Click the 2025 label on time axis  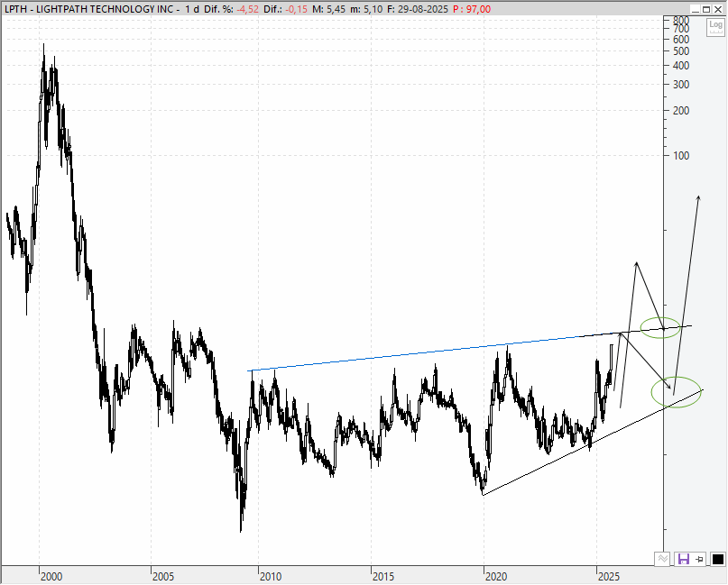pyautogui.click(x=609, y=577)
